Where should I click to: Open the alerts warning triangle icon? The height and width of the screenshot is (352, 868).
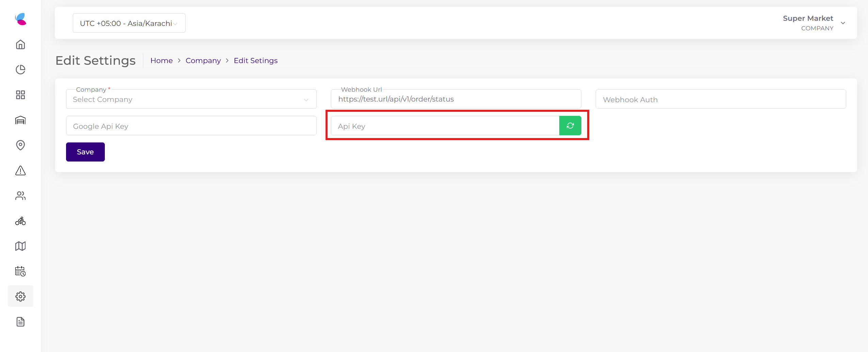coord(20,170)
